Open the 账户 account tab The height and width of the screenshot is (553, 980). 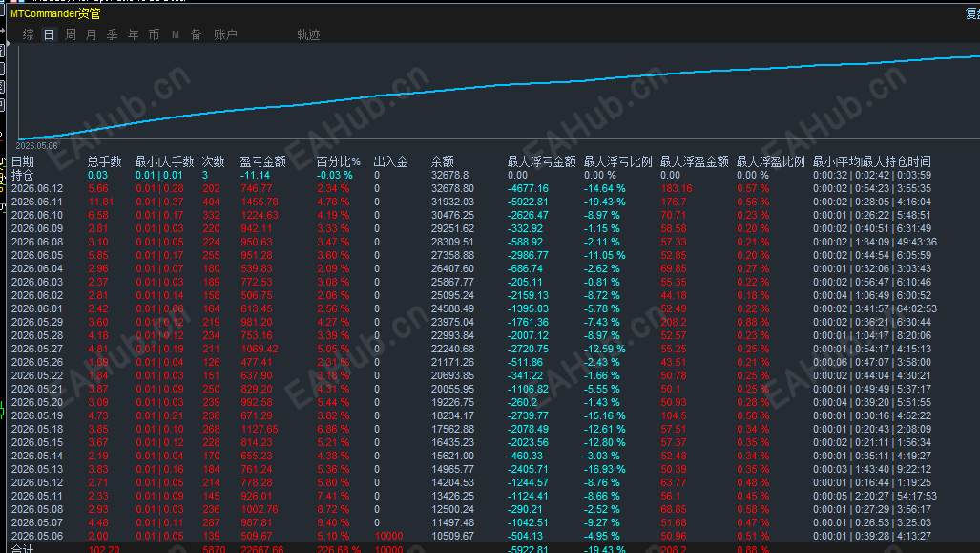[225, 35]
